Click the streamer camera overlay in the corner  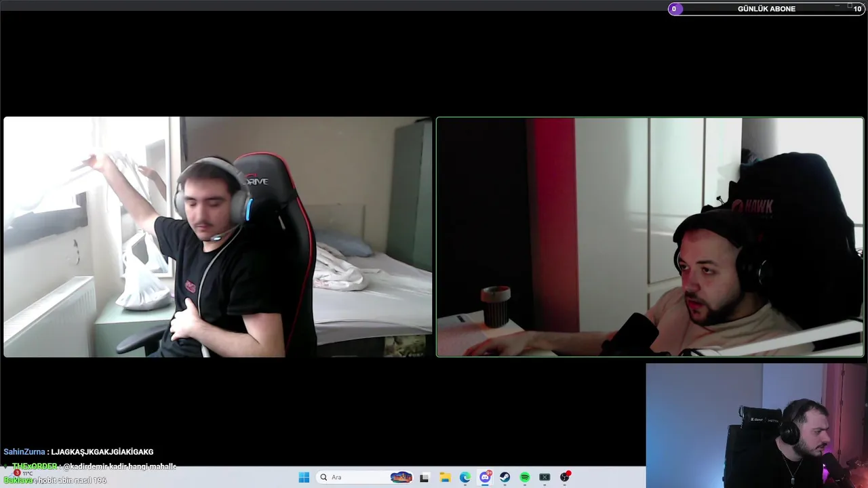(x=756, y=426)
